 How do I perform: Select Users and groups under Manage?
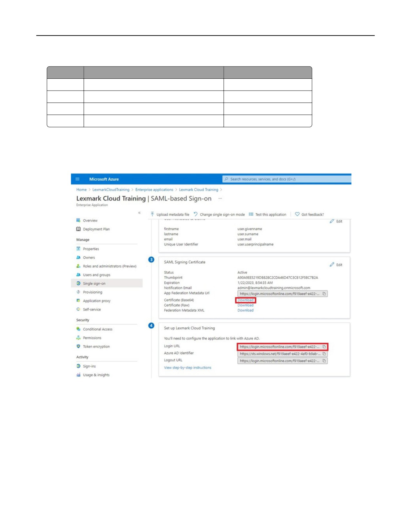tap(96, 275)
